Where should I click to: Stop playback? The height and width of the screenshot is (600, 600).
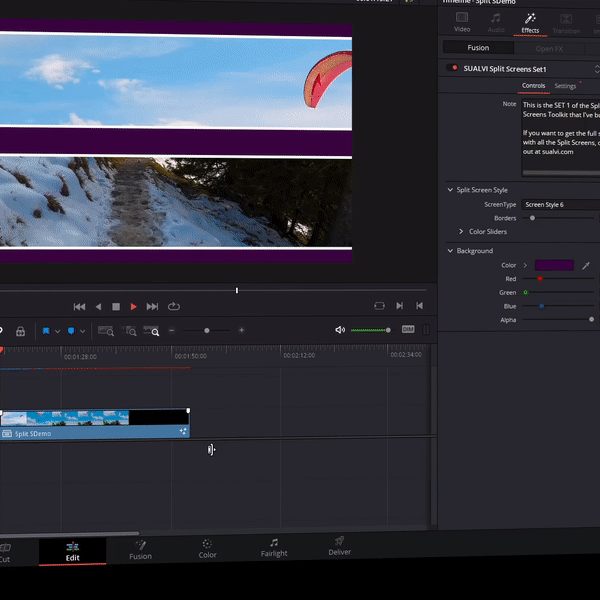point(116,307)
